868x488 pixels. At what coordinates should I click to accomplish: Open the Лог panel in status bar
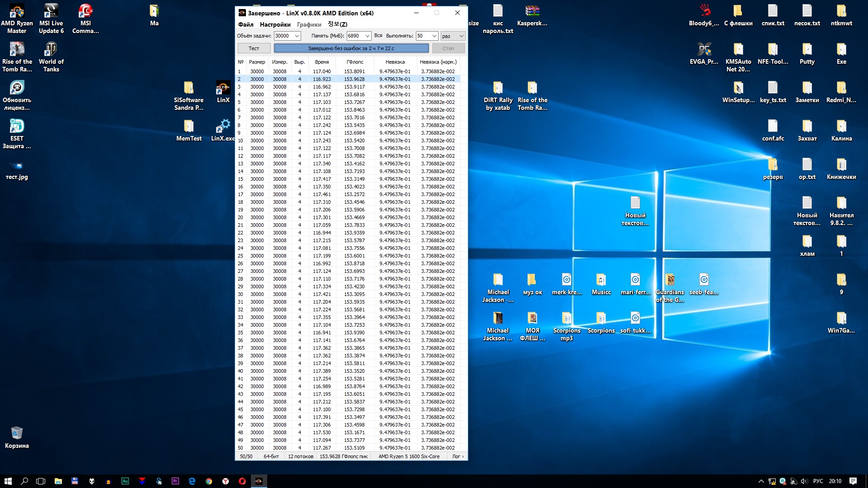[458, 456]
